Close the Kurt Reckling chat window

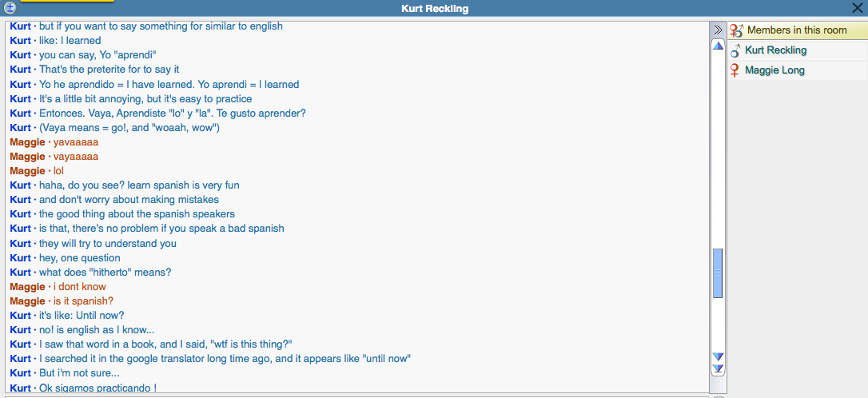858,8
